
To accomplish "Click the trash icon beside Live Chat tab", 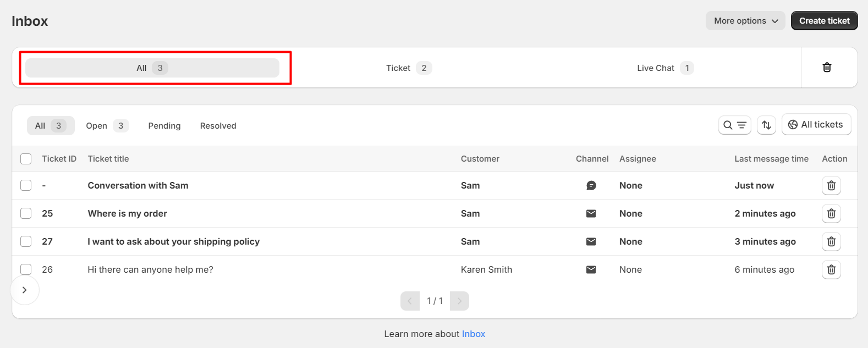I will tap(827, 67).
